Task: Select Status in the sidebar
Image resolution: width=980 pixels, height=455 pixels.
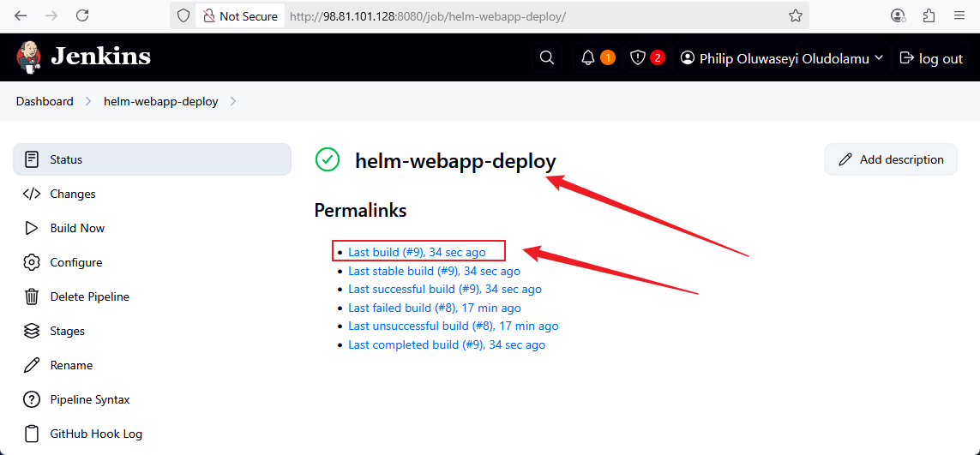Action: [152, 159]
